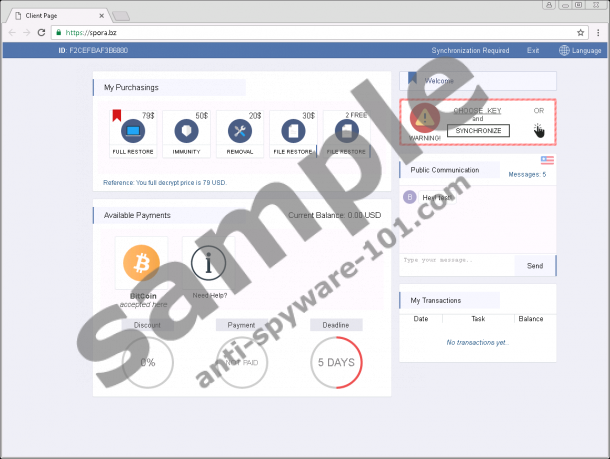
Task: Focus the type your message field
Action: (455, 262)
